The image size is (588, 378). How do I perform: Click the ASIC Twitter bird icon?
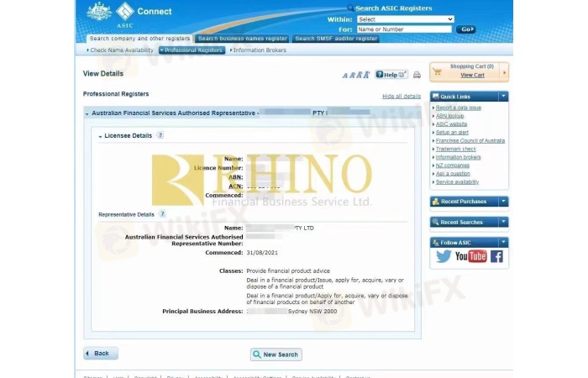444,256
